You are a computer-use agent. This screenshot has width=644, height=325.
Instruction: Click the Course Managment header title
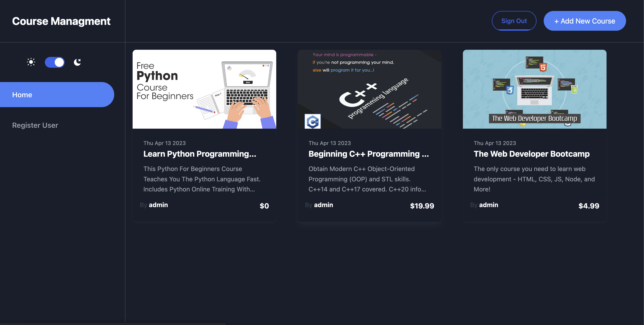point(61,21)
